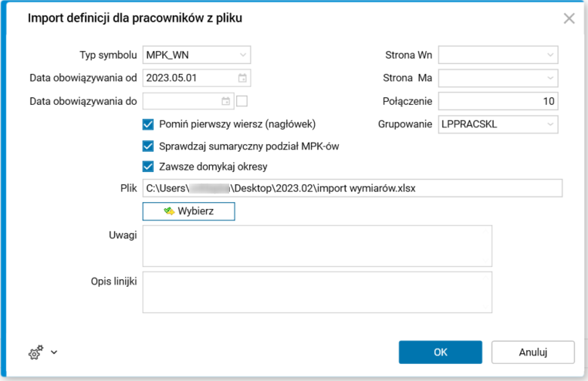Screen dimensions: 588x381
Task: Close the import dialog with X
Action: pos(569,19)
